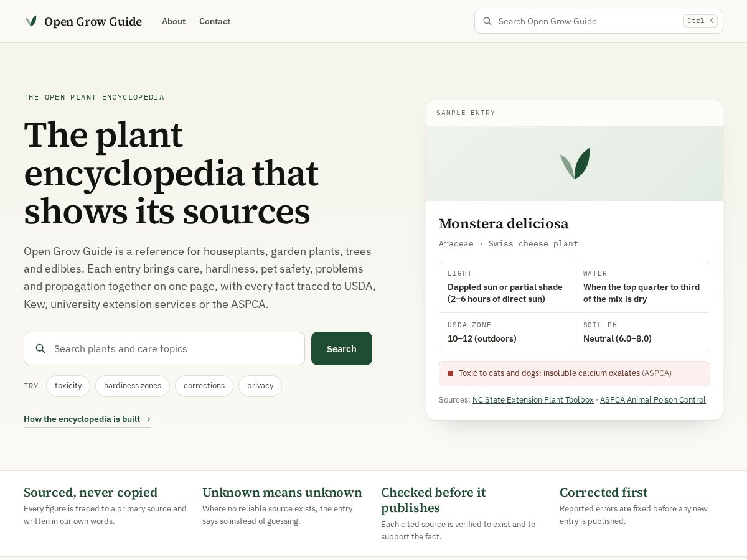
Task: Click the Toxic to cats and dogs warning
Action: [x=575, y=374]
